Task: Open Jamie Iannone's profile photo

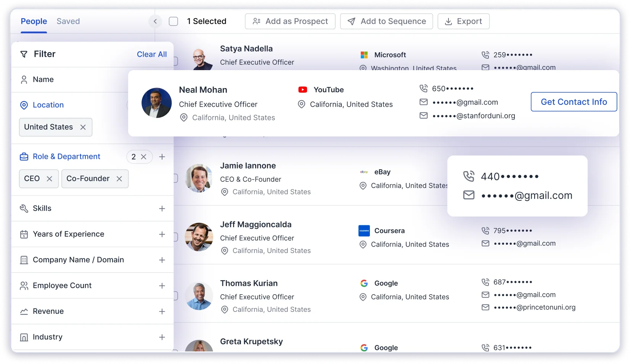Action: click(x=199, y=178)
